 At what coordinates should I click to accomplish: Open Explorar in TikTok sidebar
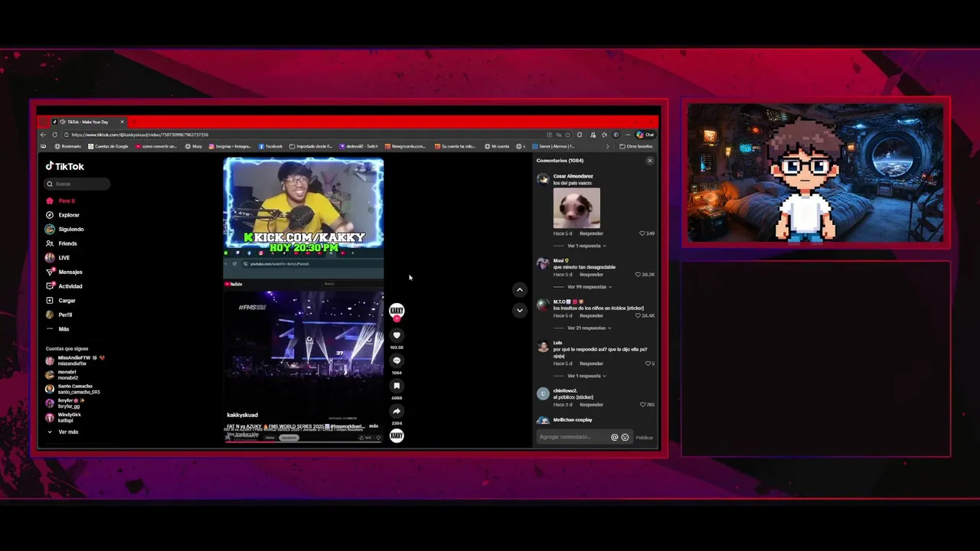[63, 215]
